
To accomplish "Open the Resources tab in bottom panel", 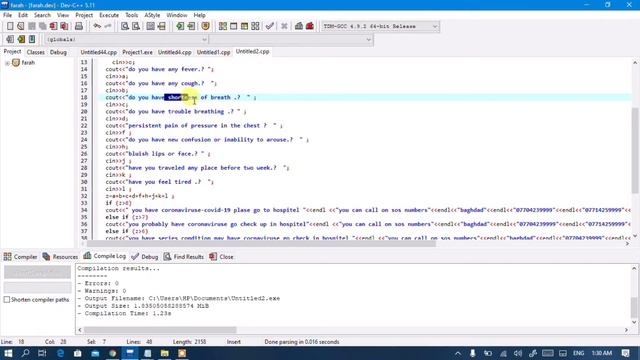I will 60,257.
